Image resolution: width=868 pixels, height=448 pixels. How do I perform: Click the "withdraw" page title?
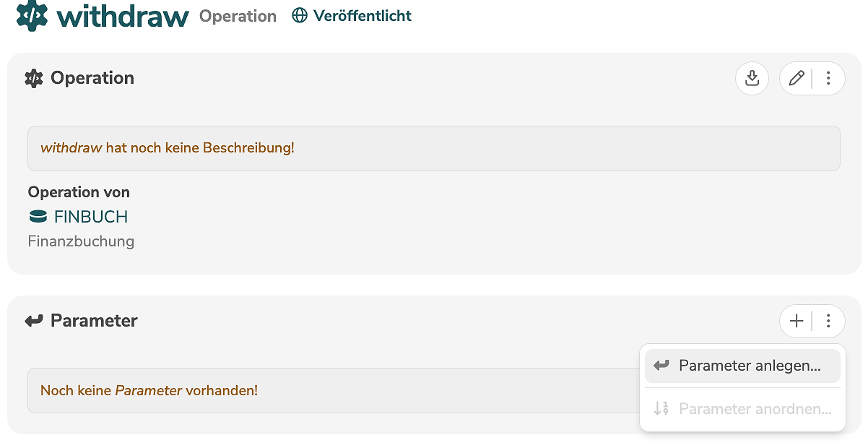pyautogui.click(x=123, y=16)
